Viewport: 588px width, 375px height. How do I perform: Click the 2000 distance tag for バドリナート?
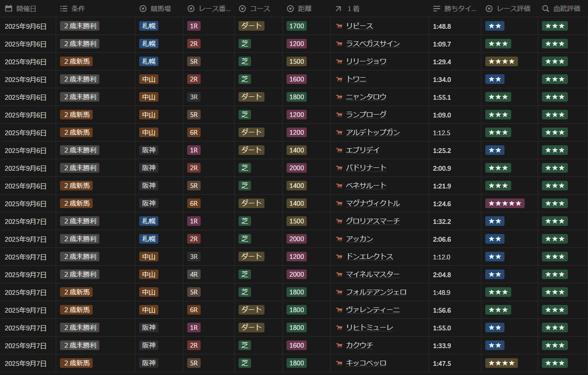pos(297,168)
